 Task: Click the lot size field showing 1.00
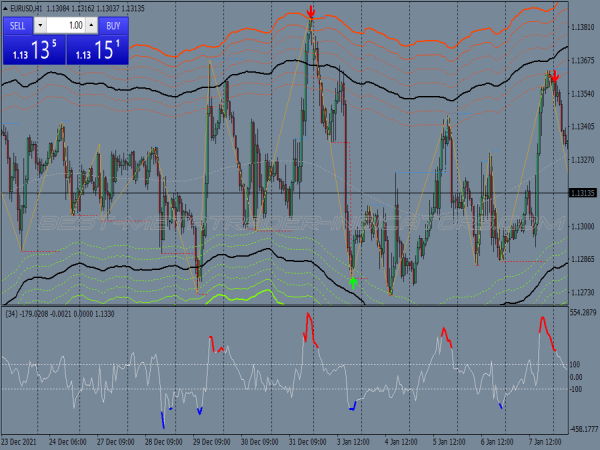(x=65, y=26)
